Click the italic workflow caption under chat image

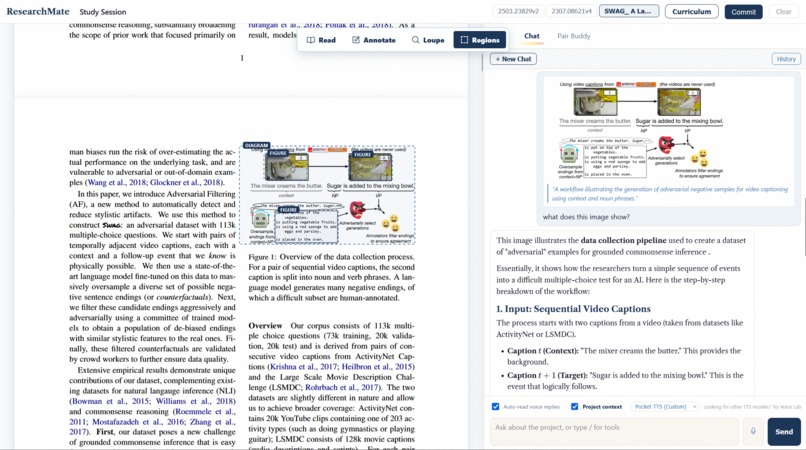coord(669,194)
